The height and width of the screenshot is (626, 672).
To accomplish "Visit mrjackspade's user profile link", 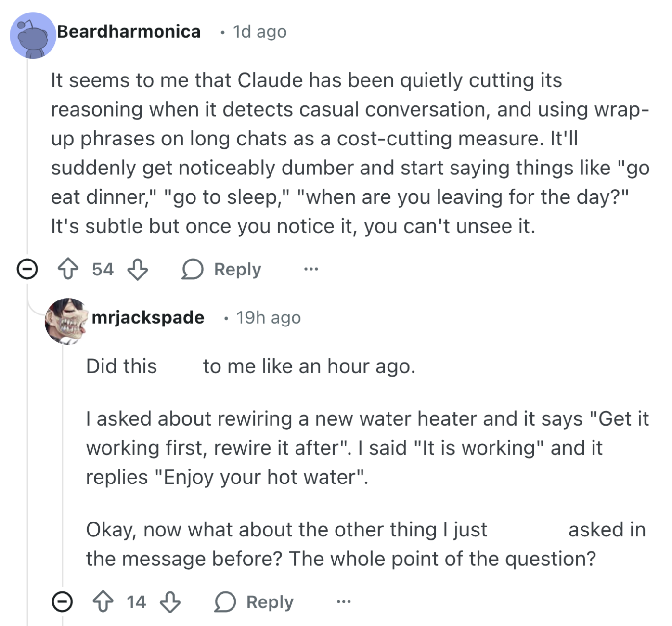I will [148, 318].
